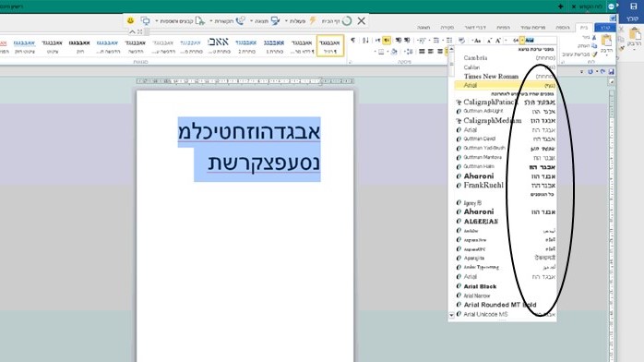
Task: Apply the highlighted רגיל style in the styles gallery
Action: tap(330, 45)
